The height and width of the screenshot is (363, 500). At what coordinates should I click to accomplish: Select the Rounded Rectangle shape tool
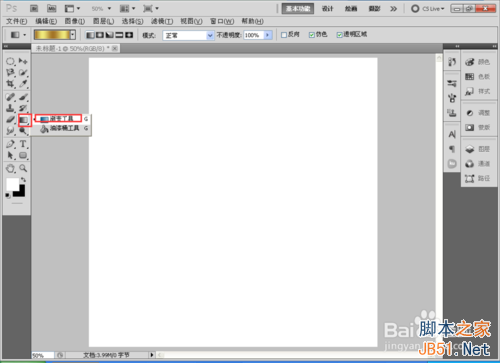pyautogui.click(x=23, y=155)
